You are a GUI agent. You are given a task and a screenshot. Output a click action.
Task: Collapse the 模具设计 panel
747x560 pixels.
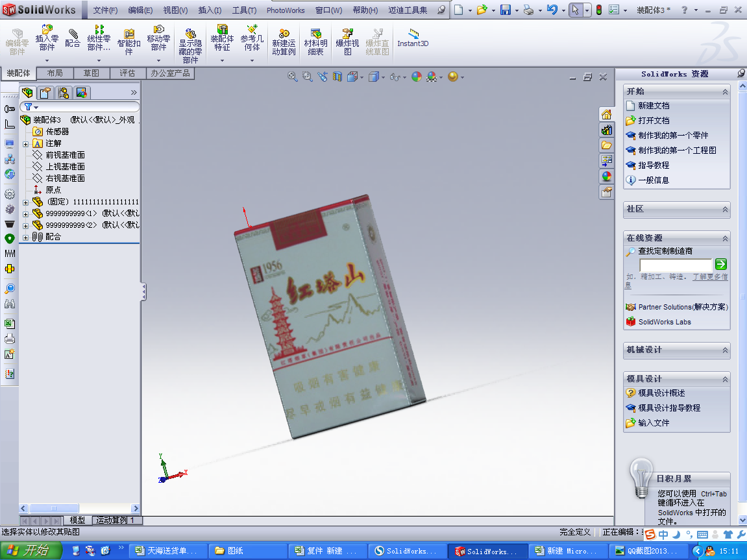(x=725, y=380)
